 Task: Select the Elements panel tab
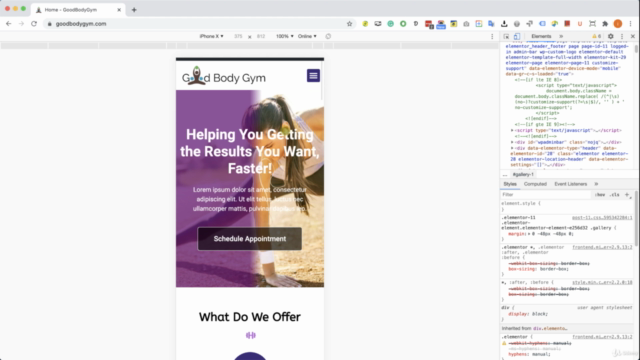541,36
